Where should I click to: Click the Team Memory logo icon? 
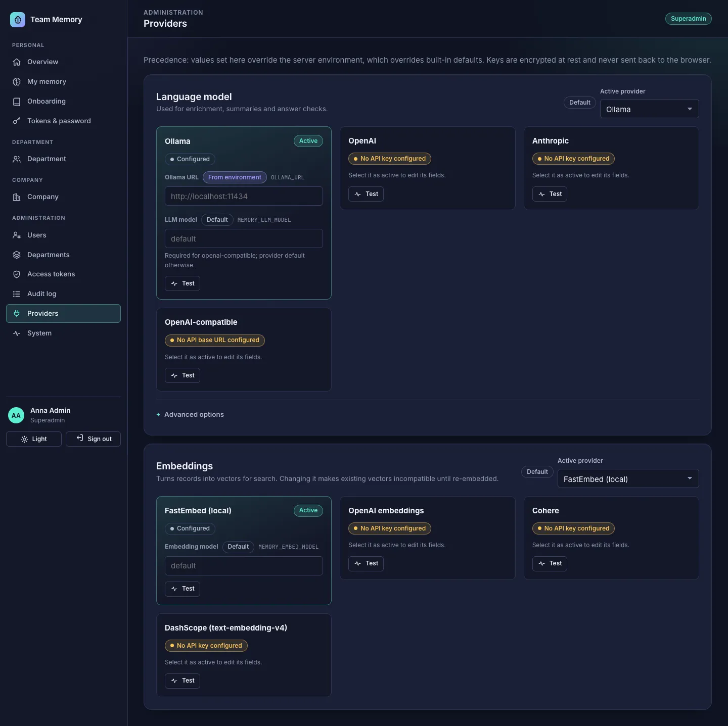(x=18, y=20)
